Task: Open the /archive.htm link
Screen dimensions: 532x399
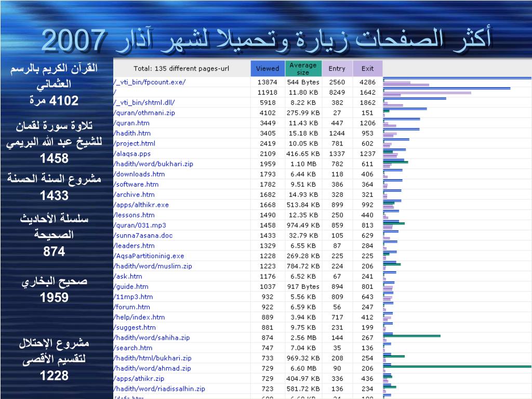Action: pyautogui.click(x=135, y=194)
